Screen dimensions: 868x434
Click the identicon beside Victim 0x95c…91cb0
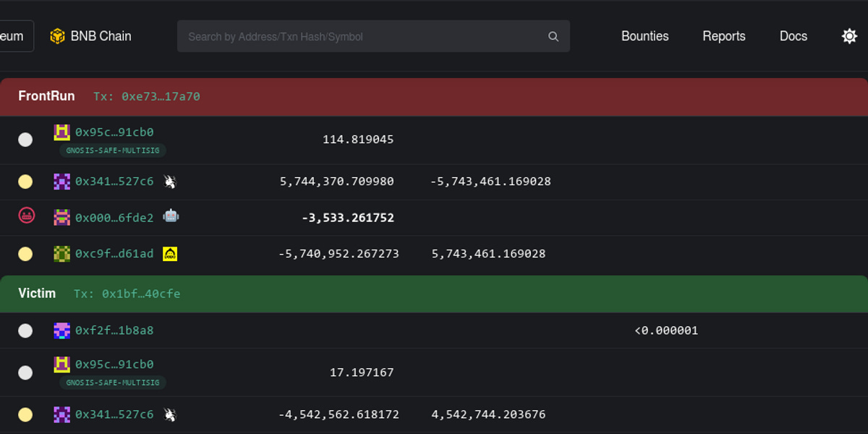pyautogui.click(x=62, y=365)
